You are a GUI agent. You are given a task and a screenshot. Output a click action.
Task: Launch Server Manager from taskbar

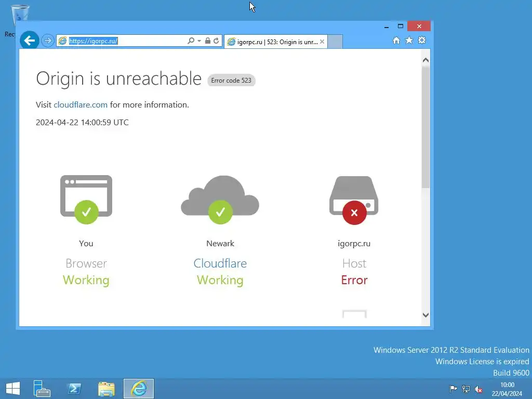42,389
